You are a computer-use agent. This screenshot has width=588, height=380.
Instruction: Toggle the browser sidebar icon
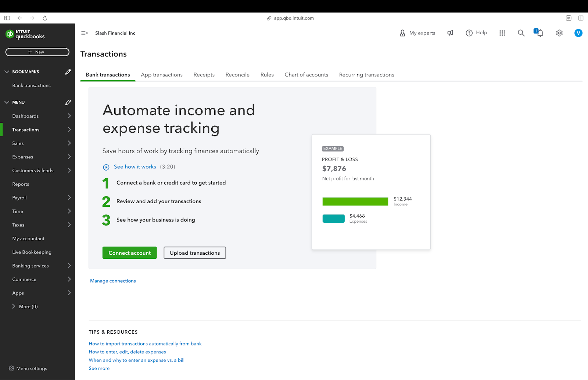7,18
